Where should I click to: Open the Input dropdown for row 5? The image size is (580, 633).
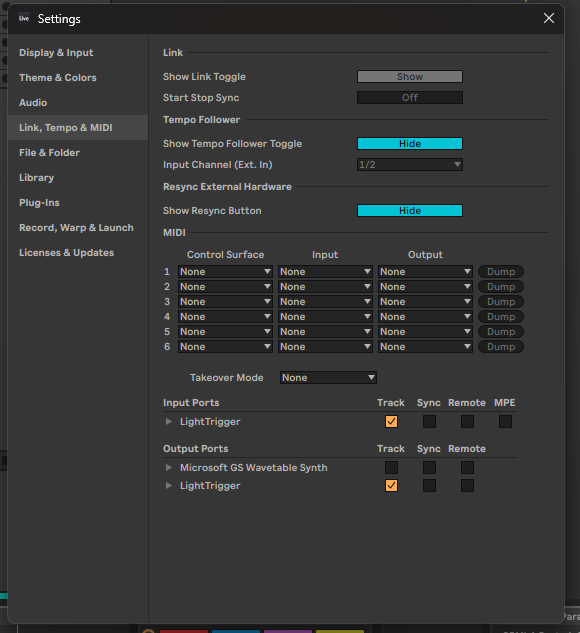pyautogui.click(x=325, y=331)
